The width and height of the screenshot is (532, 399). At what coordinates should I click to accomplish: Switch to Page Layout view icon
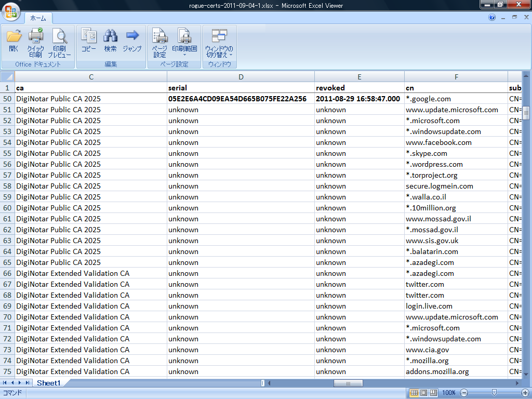(x=424, y=393)
